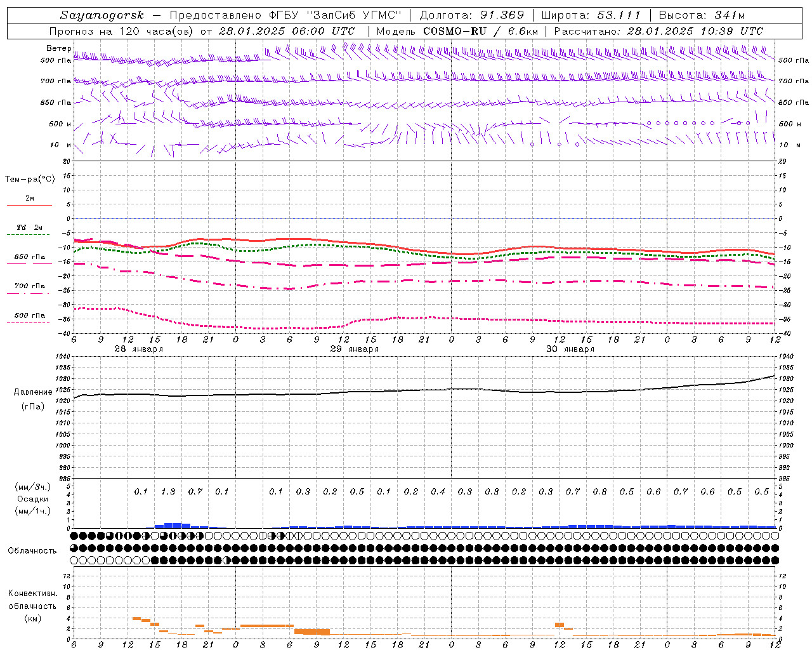Image resolution: width=812 pixels, height=650 pixels.
Task: Click the 1040 pressure axis label on left
Action: [63, 357]
